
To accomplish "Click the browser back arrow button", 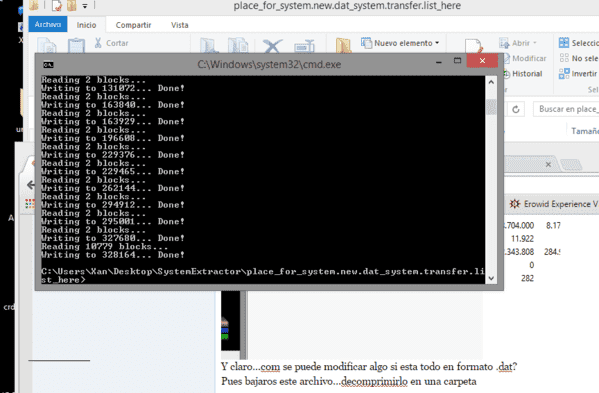I will point(31,185).
